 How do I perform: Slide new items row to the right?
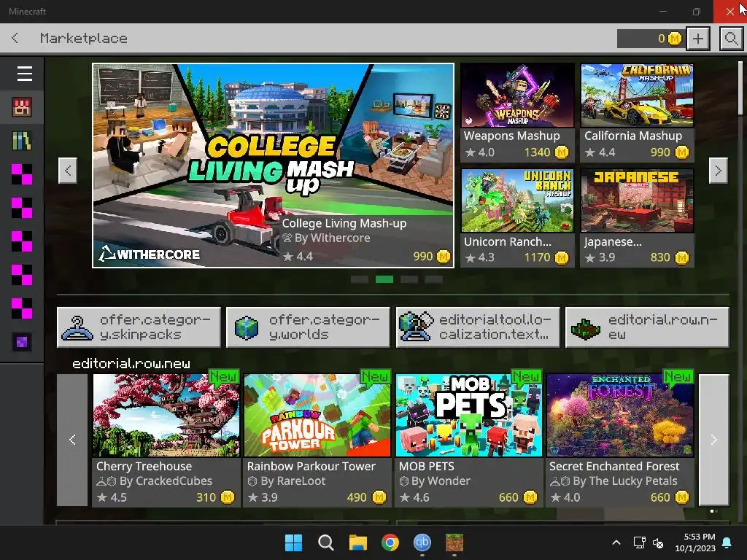pyautogui.click(x=713, y=440)
